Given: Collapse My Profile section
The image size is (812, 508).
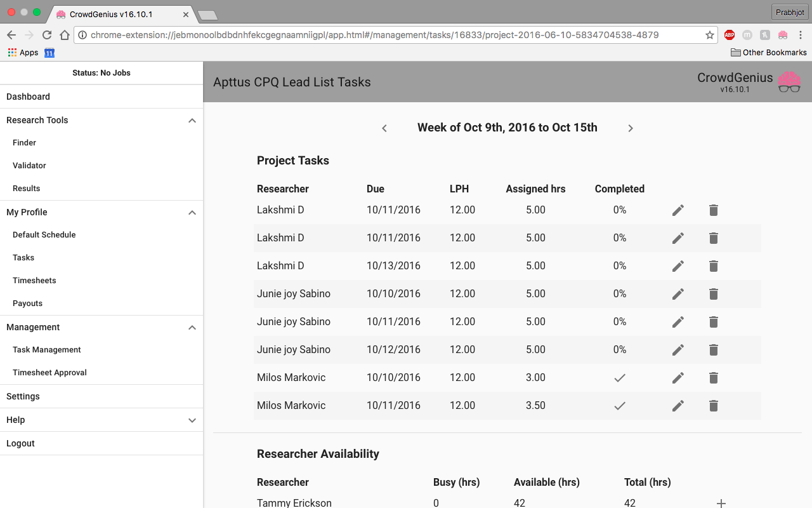Looking at the screenshot, I should 192,213.
